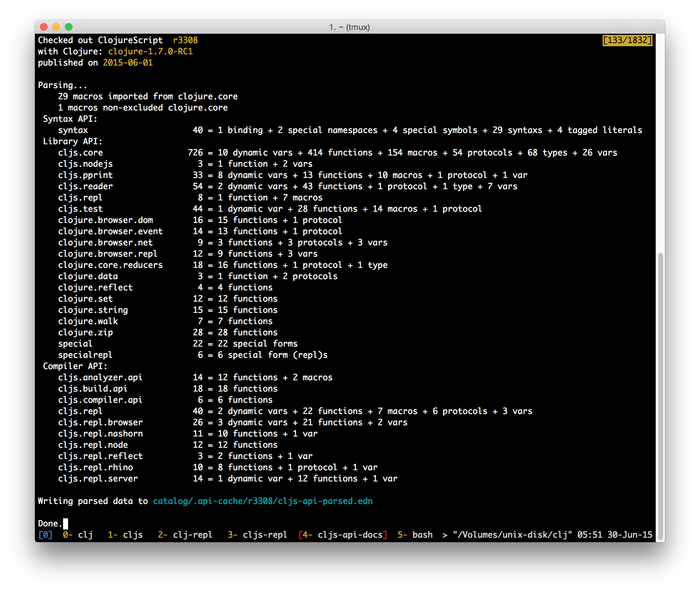Click the version text 'clojure-1.7.0-RC1'
The image size is (700, 592).
pyautogui.click(x=150, y=51)
